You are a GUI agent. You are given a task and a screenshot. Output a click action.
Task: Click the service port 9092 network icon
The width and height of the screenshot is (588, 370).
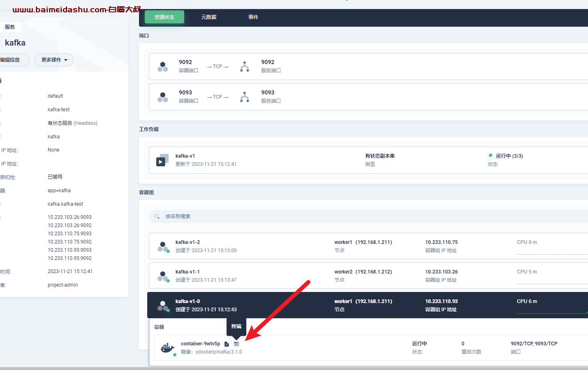coord(245,67)
